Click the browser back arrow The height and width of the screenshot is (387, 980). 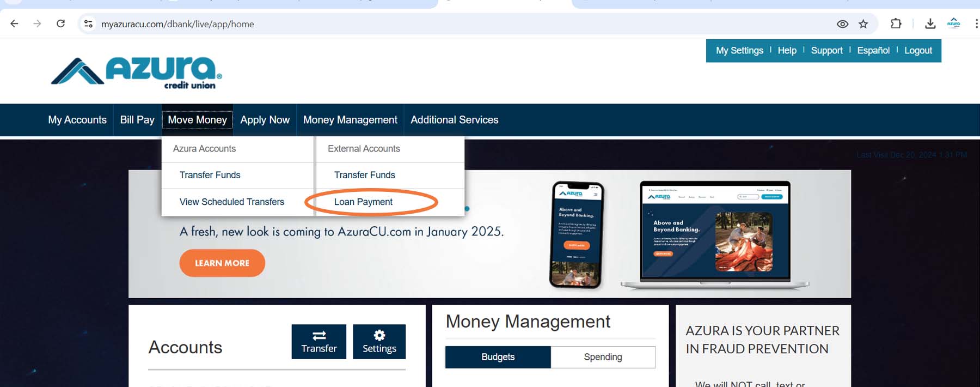point(15,23)
